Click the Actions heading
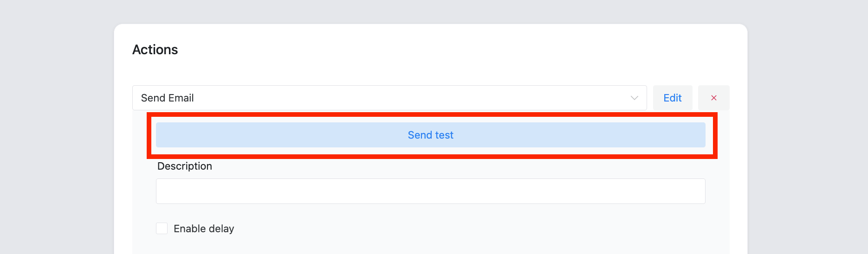This screenshot has width=868, height=254. 155,50
